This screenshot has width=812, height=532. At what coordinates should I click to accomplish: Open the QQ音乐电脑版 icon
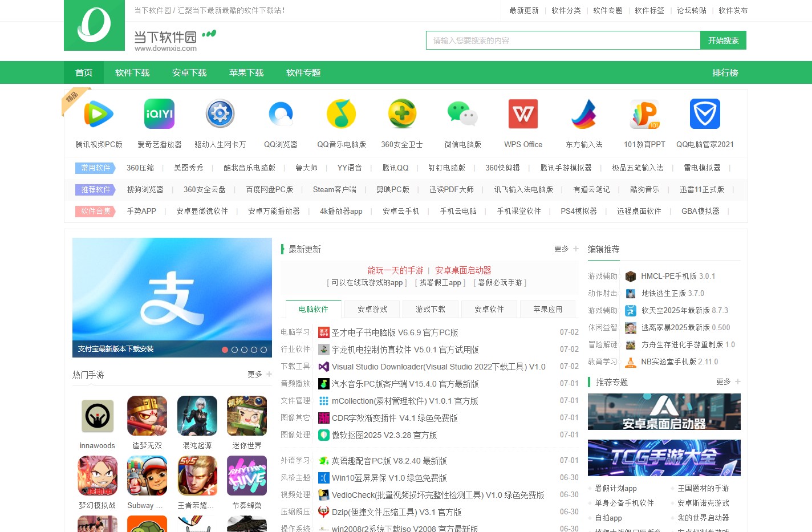[x=341, y=114]
